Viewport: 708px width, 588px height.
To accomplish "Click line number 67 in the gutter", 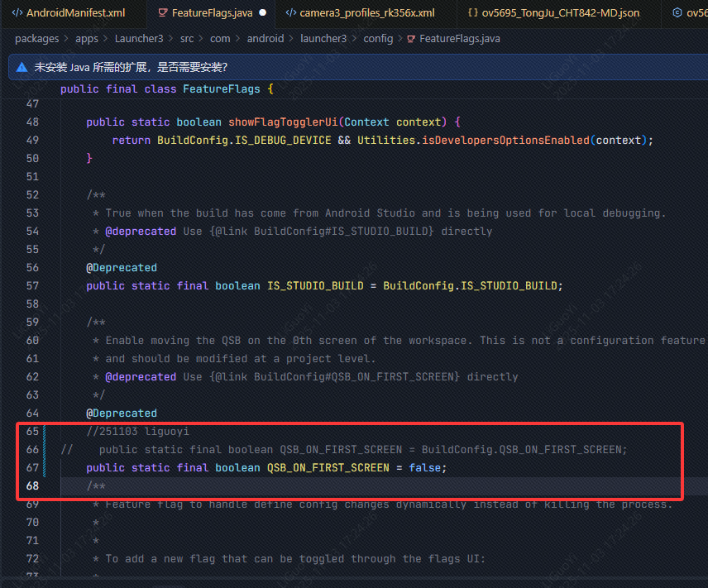I will pyautogui.click(x=32, y=468).
